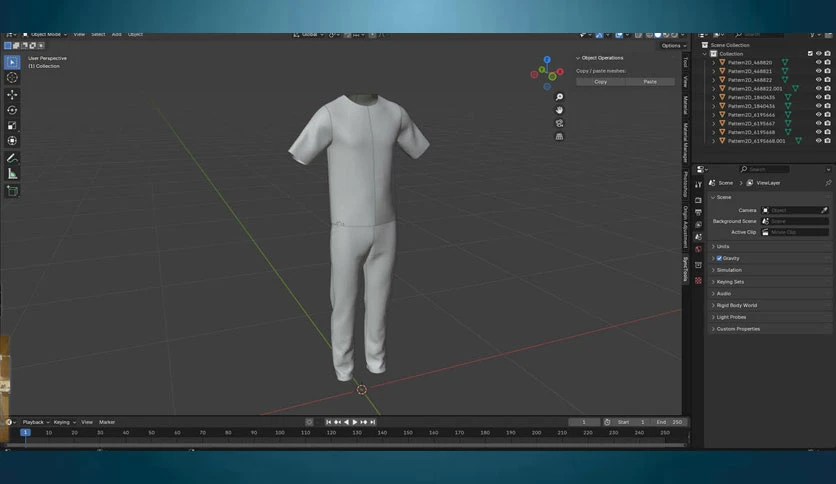Open the World properties tab icon
Viewport: 836px width, 484px height.
[x=698, y=249]
